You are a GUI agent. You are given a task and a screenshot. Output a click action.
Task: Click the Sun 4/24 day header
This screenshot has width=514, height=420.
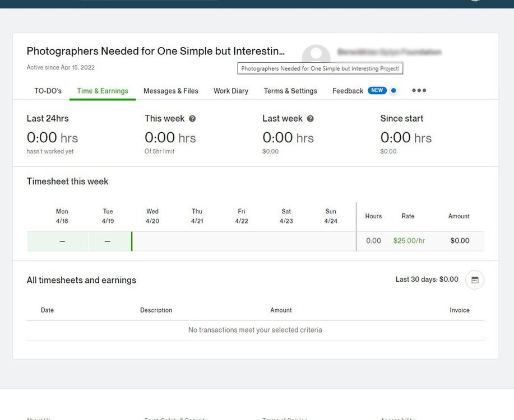coord(331,216)
